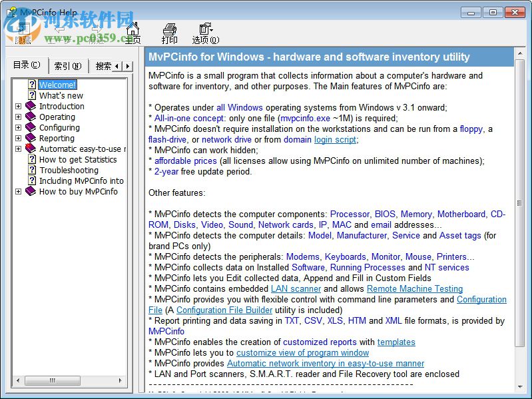Click the tree pane horizontal scrollbar thumb
Image resolution: width=532 pixels, height=399 pixels.
pos(52,380)
